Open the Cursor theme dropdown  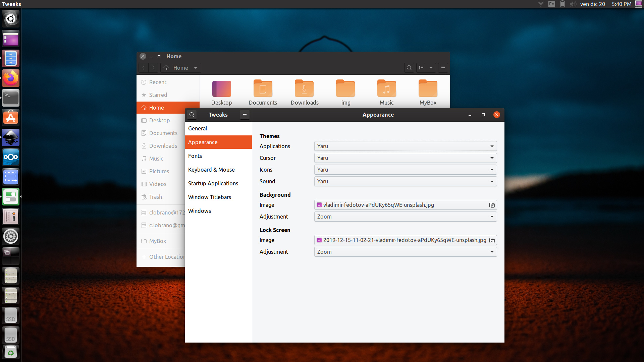coord(405,158)
